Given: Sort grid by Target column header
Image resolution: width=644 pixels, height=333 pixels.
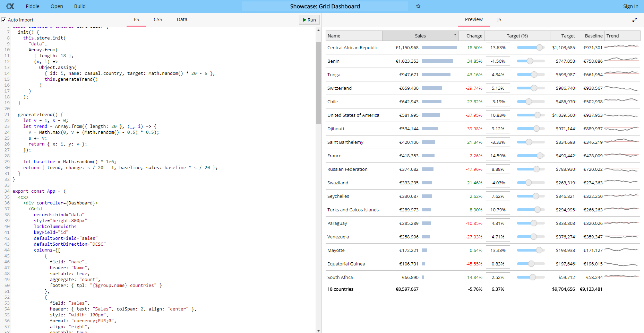Looking at the screenshot, I should point(564,36).
